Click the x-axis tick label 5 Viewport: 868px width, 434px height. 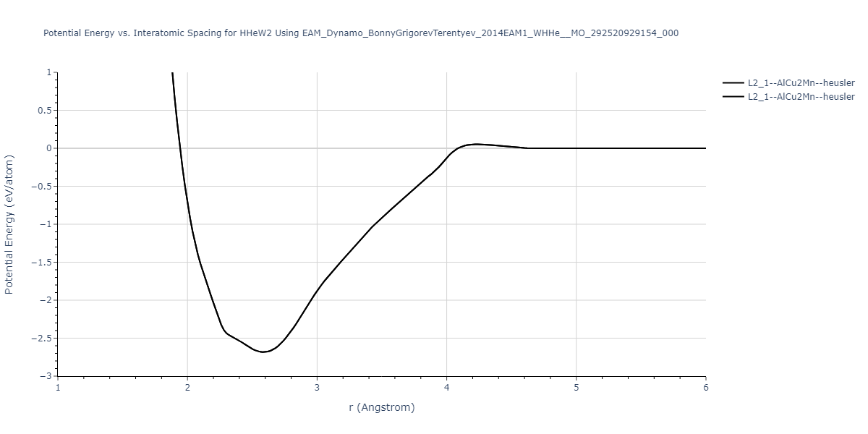point(576,388)
